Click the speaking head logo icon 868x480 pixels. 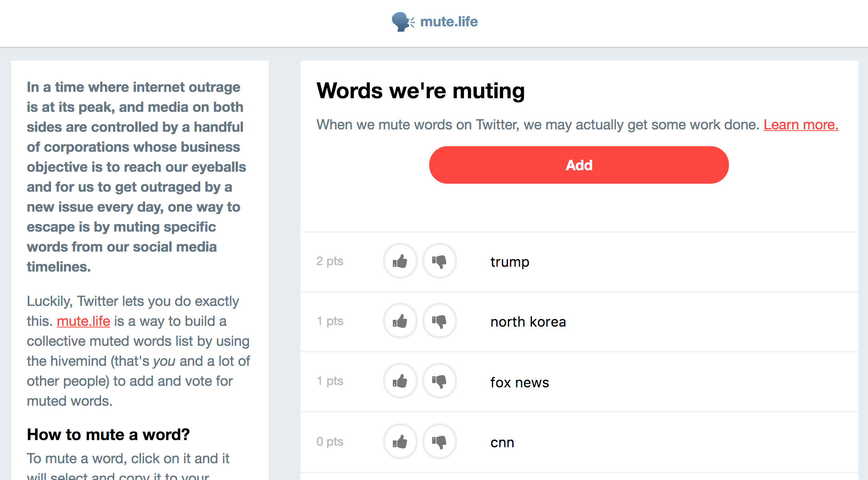point(402,22)
